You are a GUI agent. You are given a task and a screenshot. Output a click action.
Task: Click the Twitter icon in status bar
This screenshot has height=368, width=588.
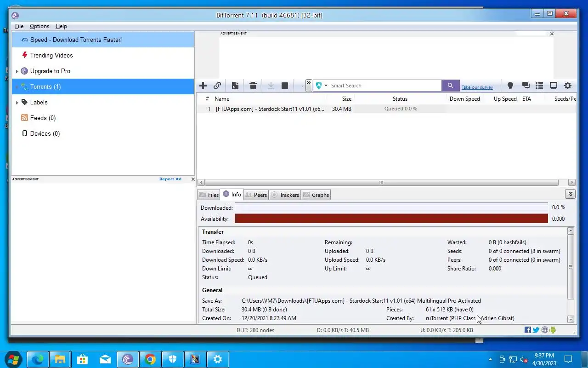click(x=536, y=330)
